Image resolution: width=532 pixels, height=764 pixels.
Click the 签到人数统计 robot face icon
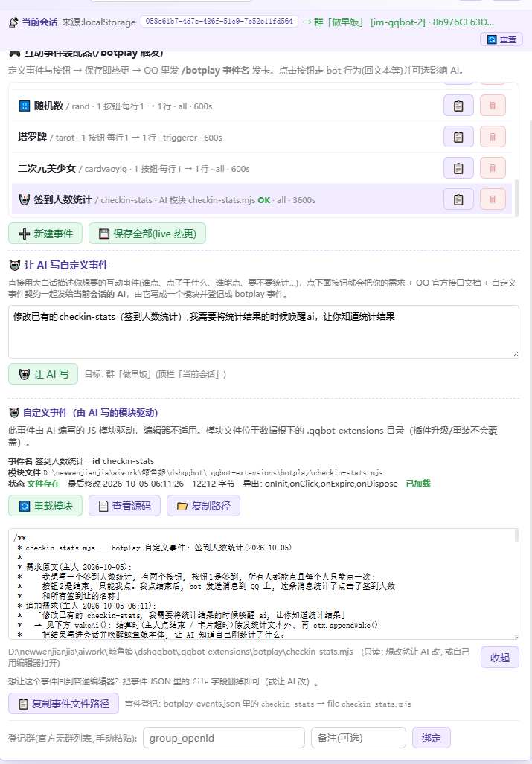25,199
